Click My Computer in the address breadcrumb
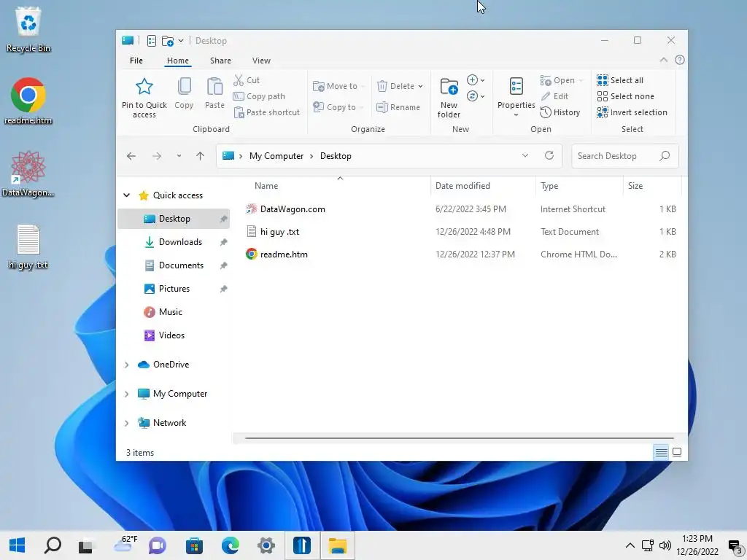The width and height of the screenshot is (747, 560). coord(276,156)
